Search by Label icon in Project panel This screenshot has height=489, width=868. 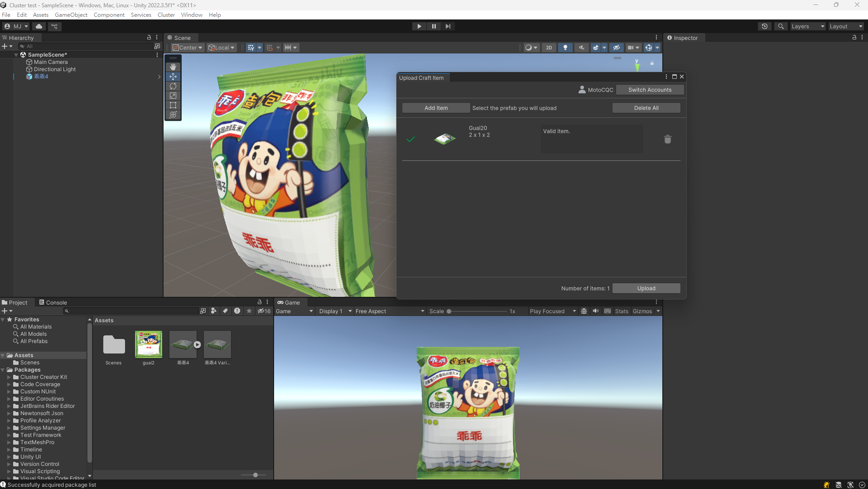225,311
